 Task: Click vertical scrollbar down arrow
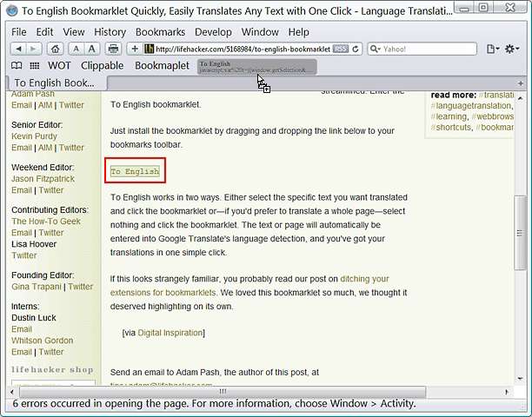click(520, 379)
